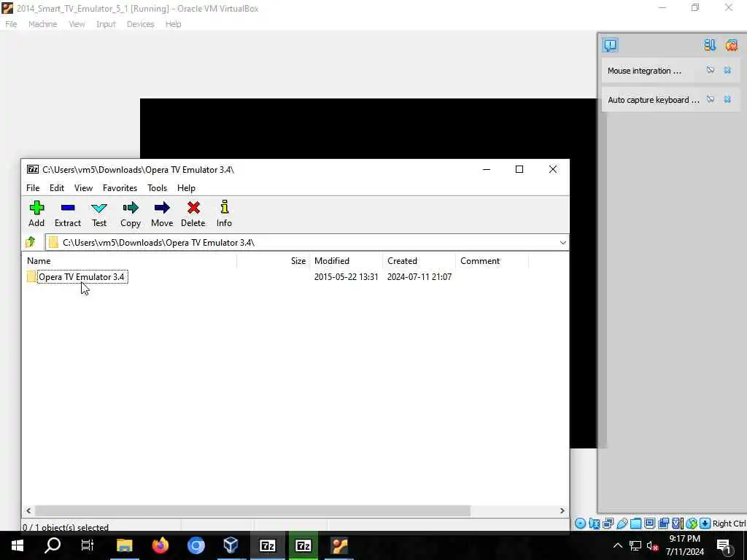Expand the Mouse integration notification
The width and height of the screenshot is (747, 560).
click(644, 71)
